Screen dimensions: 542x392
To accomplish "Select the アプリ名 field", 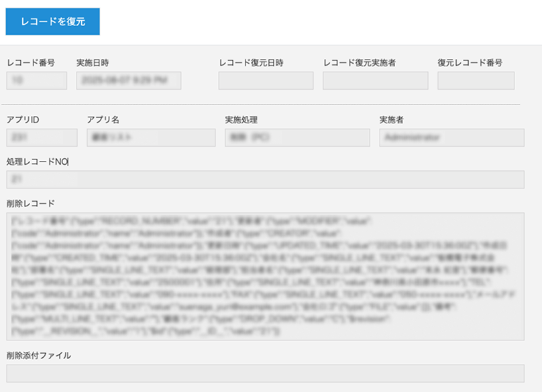I will click(x=151, y=137).
